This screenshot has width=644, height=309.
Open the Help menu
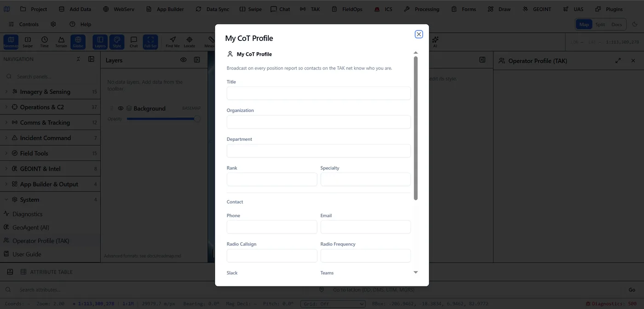(x=80, y=24)
